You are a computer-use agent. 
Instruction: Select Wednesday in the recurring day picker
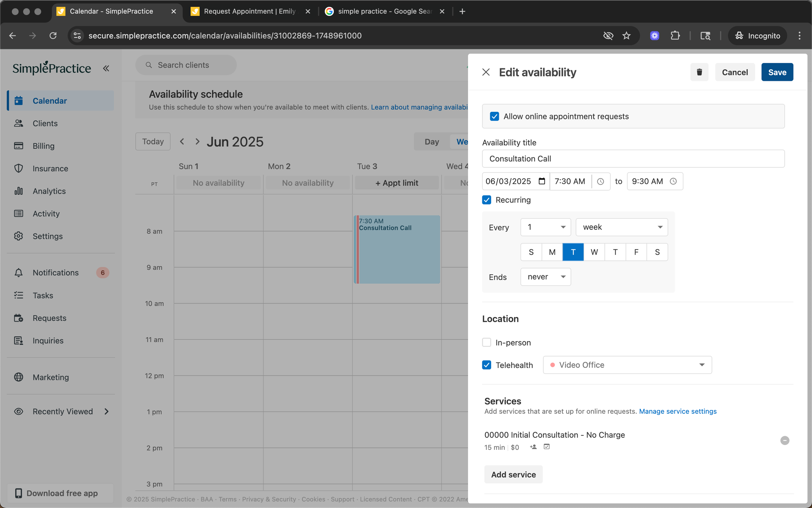(x=594, y=252)
